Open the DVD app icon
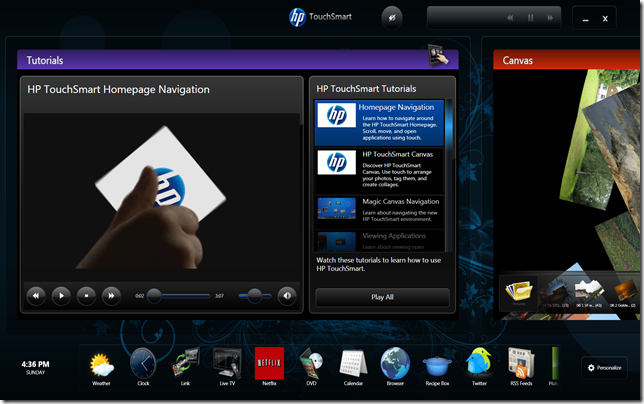Screen dimensions: 644x404 [311, 366]
